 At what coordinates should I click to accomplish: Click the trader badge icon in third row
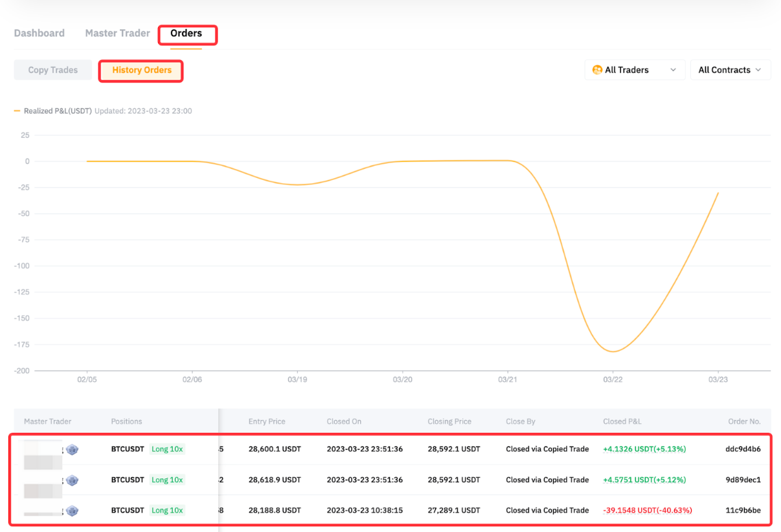(x=72, y=511)
